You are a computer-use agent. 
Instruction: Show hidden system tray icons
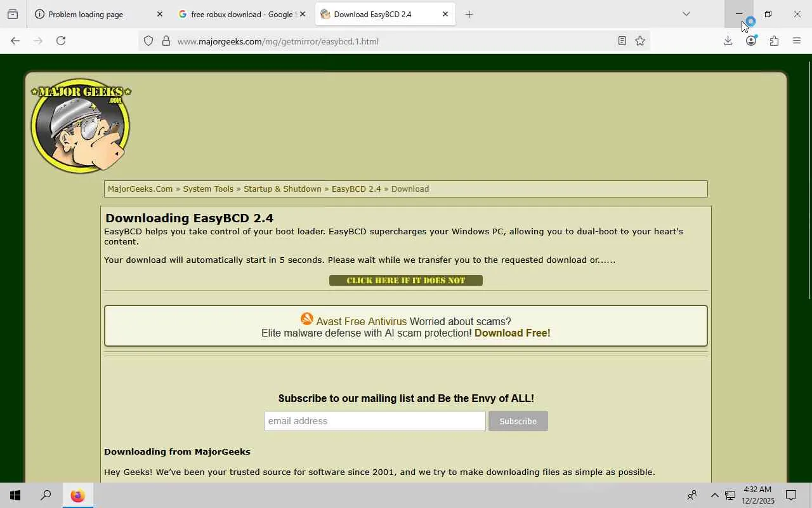[x=714, y=495]
